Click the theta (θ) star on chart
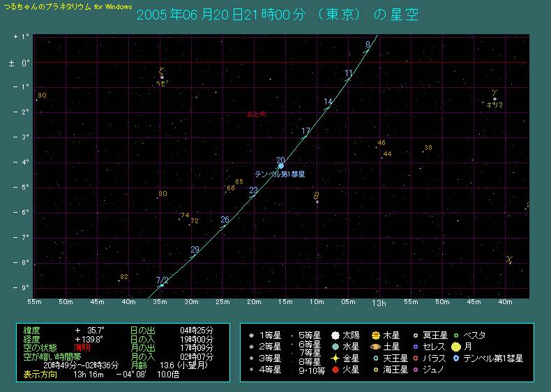The height and width of the screenshot is (392, 551). [x=317, y=202]
